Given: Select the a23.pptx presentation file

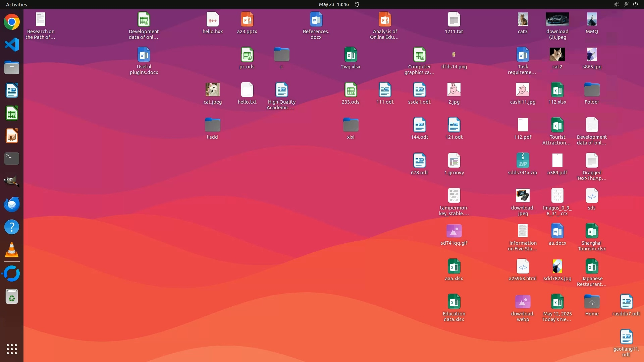Looking at the screenshot, I should point(247,20).
